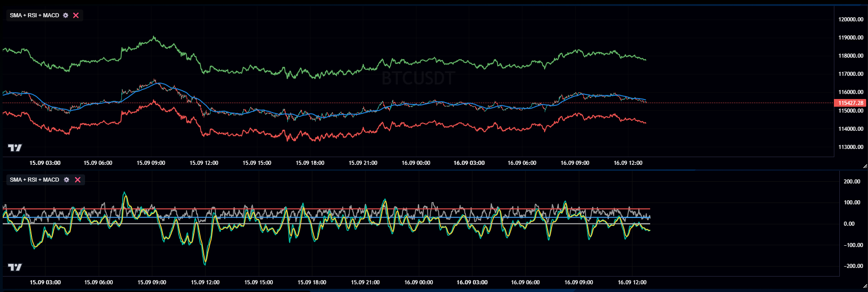This screenshot has height=292, width=868.
Task: Click the 100.00 oscillator axis label
Action: (x=852, y=203)
